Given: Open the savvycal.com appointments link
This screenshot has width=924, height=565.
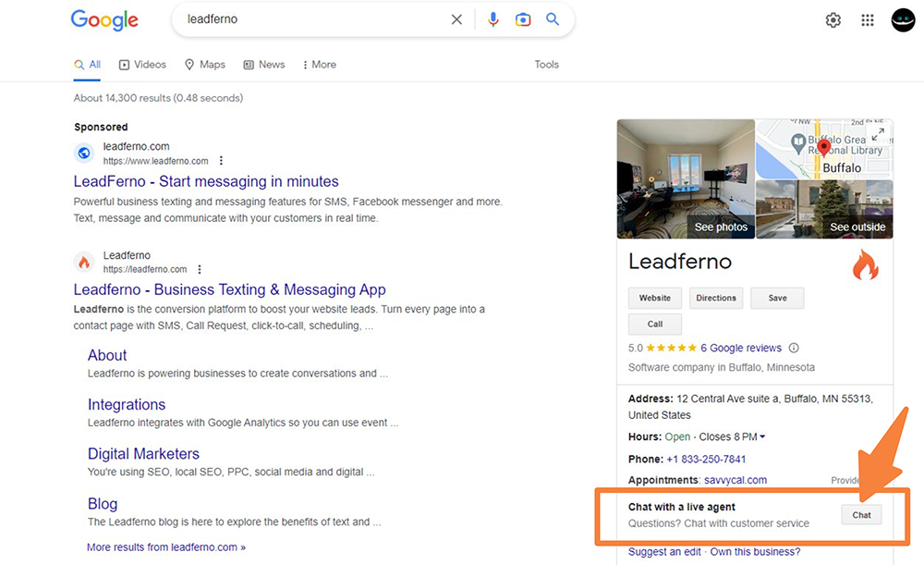Looking at the screenshot, I should point(736,480).
